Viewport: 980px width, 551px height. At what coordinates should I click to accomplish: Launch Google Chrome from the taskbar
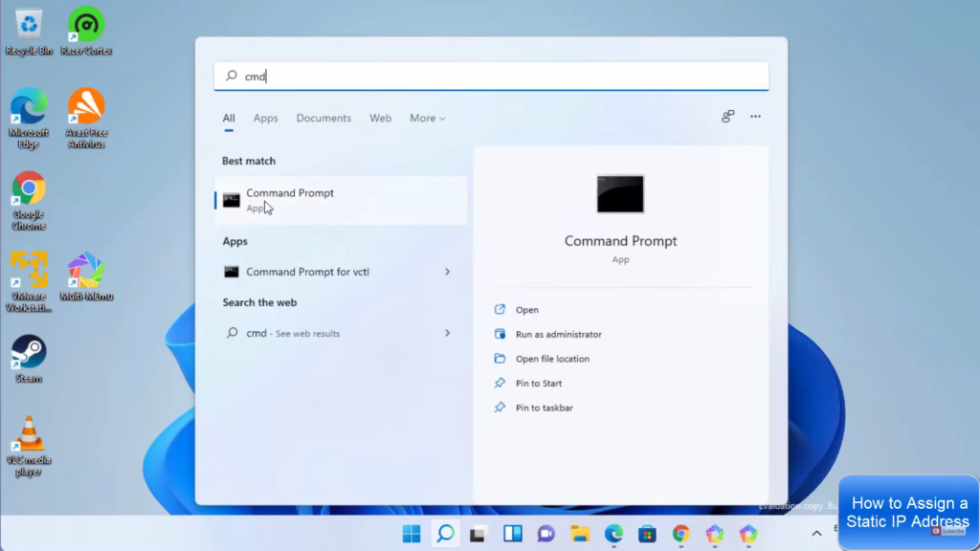click(680, 534)
